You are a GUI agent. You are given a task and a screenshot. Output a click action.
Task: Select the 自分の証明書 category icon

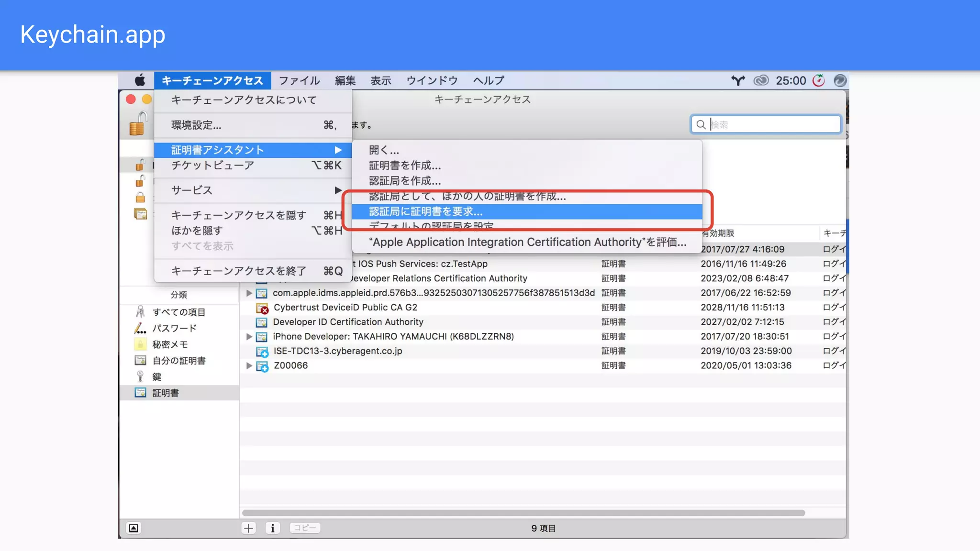coord(140,360)
